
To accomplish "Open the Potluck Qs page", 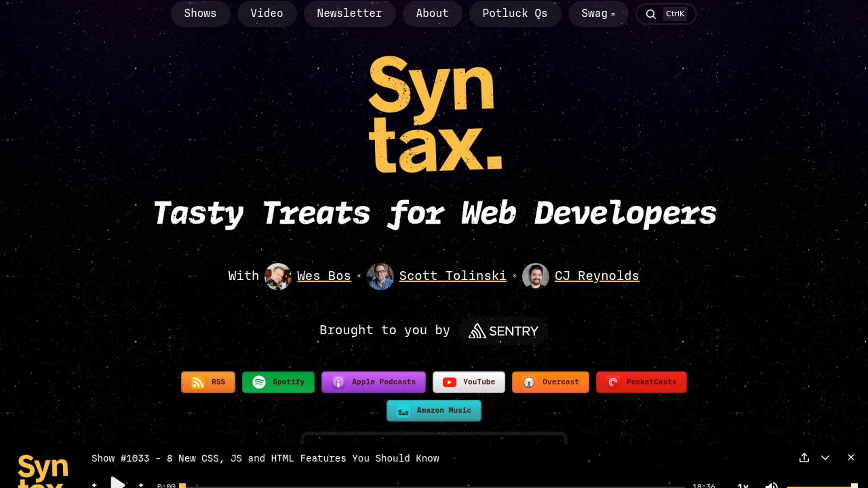I will 515,14.
